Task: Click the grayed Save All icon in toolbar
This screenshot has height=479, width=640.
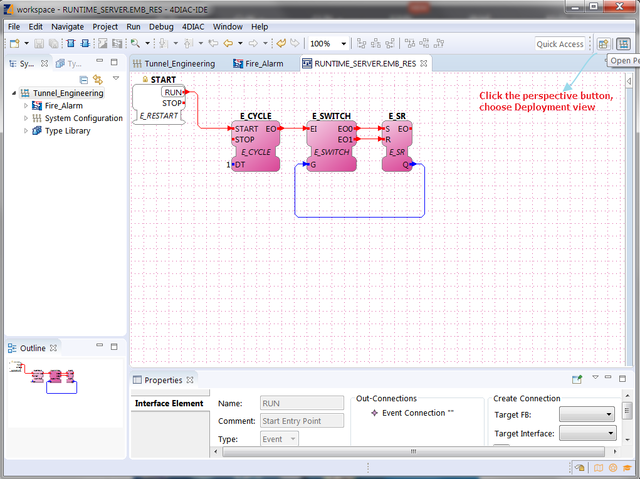Action: (x=53, y=43)
